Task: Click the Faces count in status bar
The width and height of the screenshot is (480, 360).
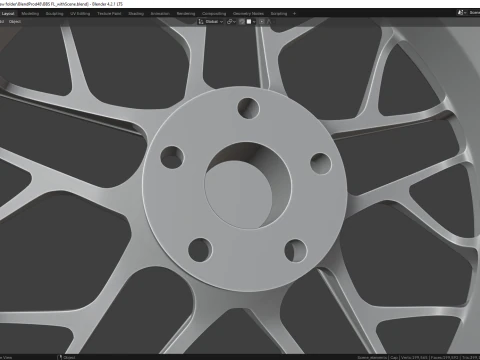Action: (x=445, y=357)
